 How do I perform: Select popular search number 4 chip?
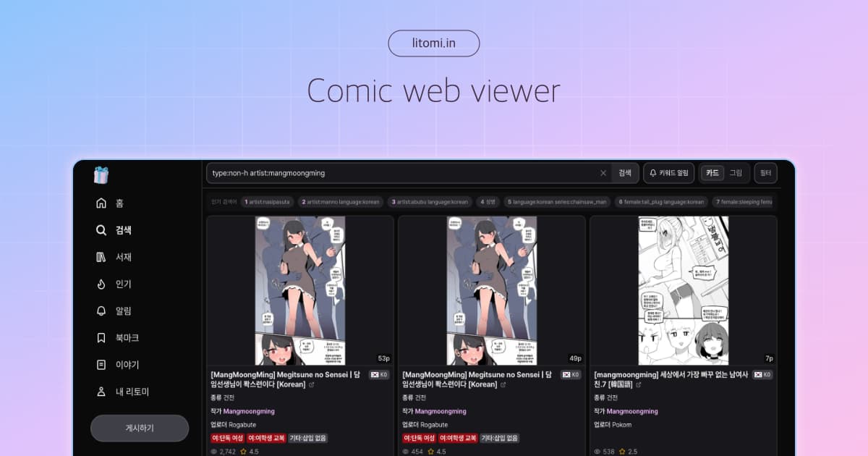coord(488,202)
